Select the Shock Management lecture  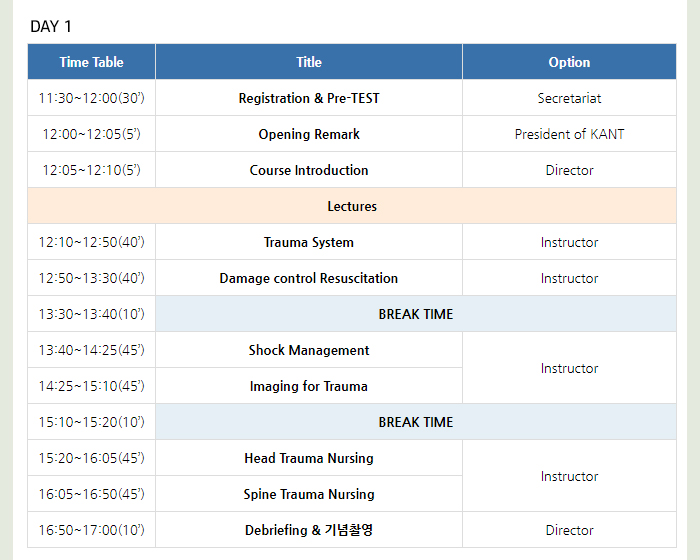pos(309,350)
